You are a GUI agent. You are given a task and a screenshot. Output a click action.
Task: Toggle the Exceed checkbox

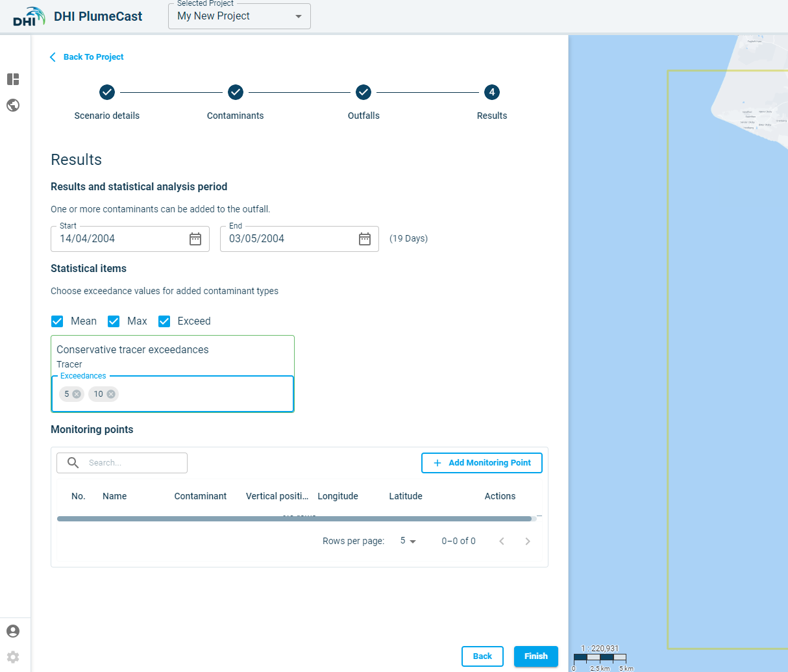[164, 321]
